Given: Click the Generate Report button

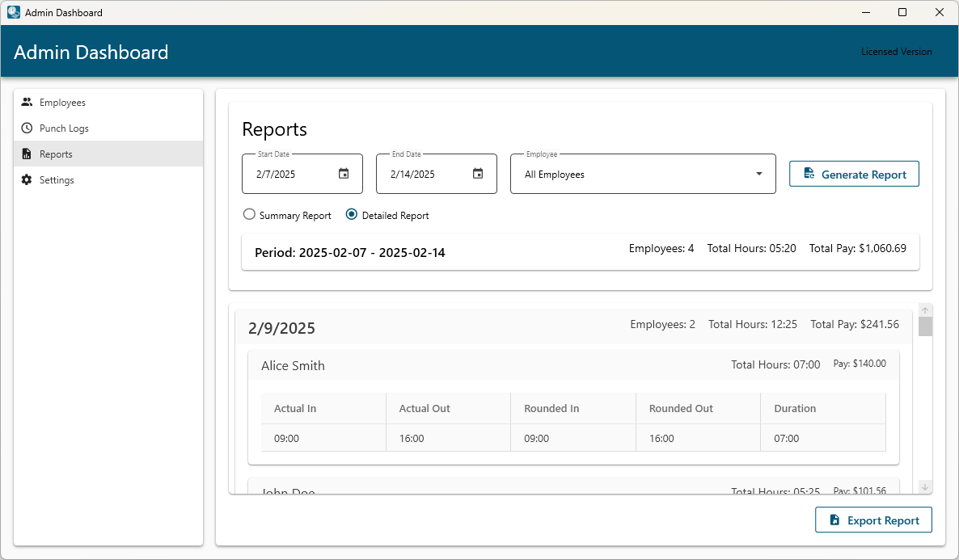Looking at the screenshot, I should click(854, 173).
